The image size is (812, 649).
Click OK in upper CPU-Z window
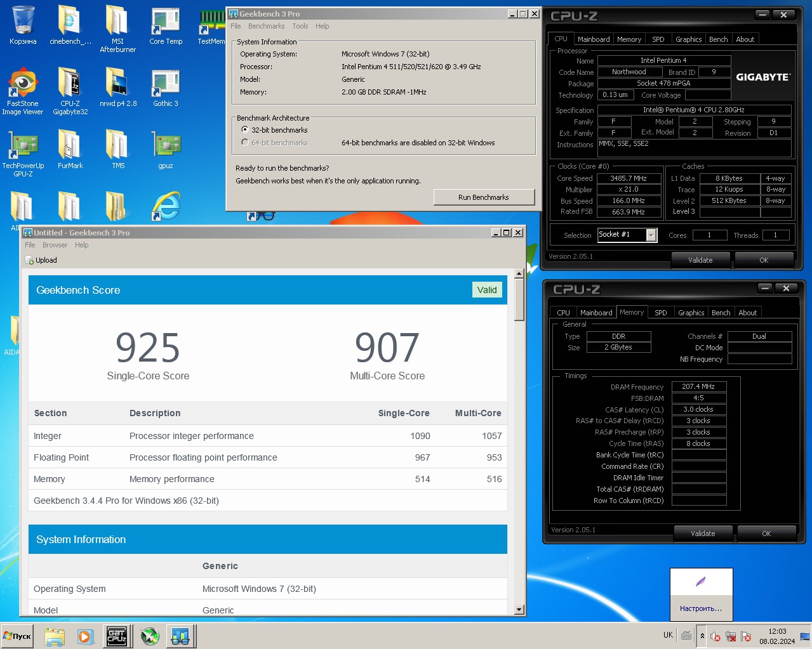(x=764, y=260)
